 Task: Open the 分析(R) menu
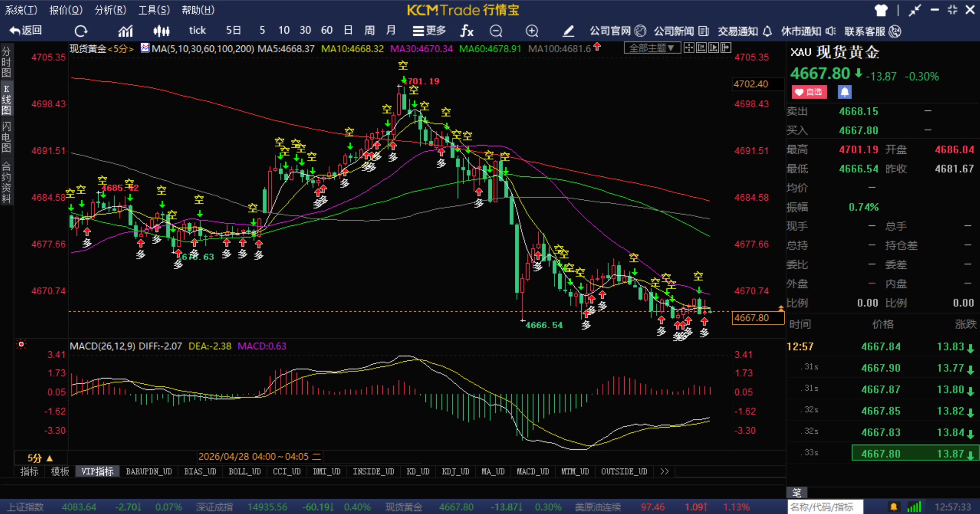tap(110, 10)
